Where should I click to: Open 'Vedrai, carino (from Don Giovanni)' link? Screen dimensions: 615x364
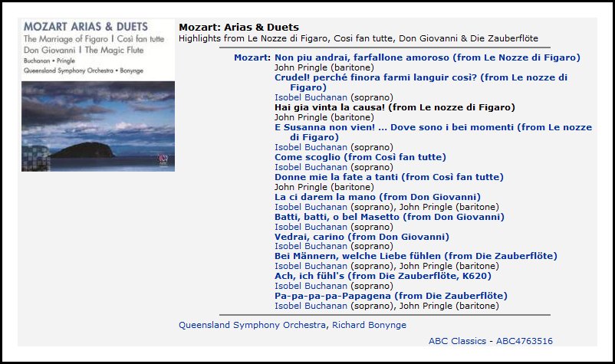tap(362, 237)
